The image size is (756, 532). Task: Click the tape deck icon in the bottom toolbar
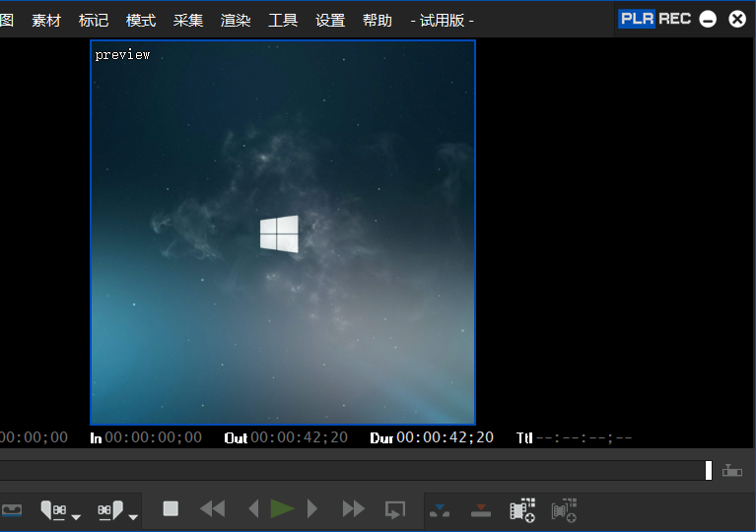click(12, 510)
